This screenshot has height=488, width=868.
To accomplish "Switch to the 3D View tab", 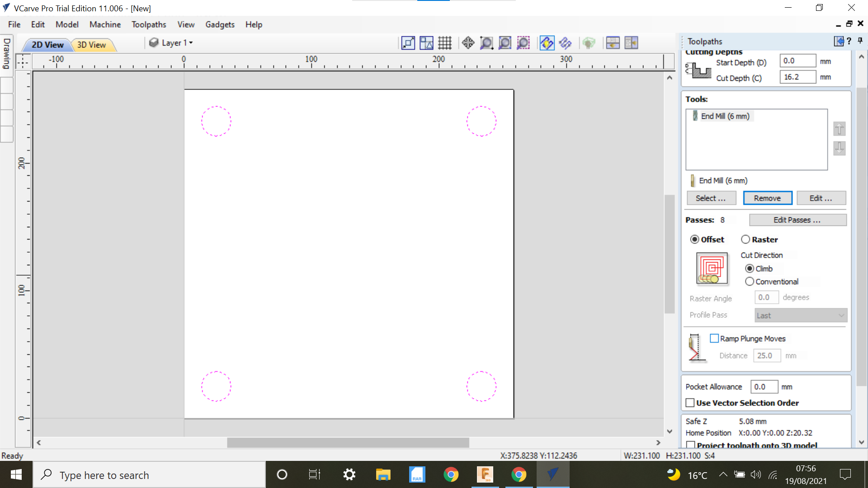I will click(x=91, y=45).
